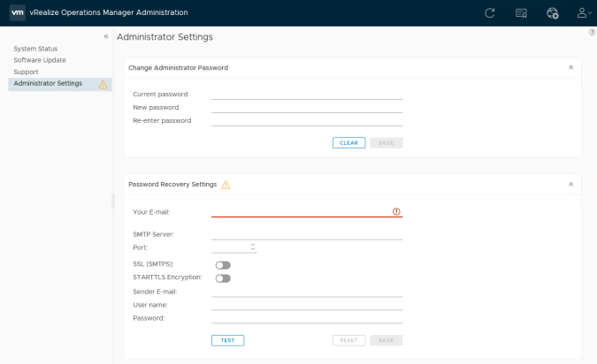Viewport: 597px width, 364px height.
Task: Focus the Current password field
Action: point(307,94)
